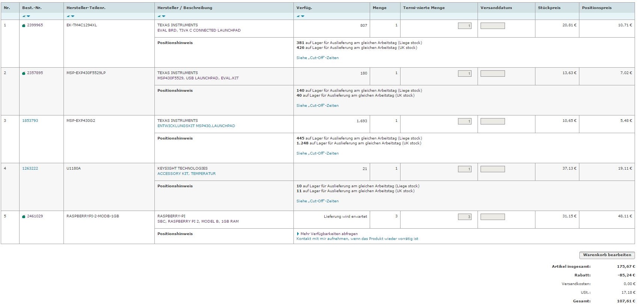644x308 pixels.
Task: Open order number 1263222 link
Action: [30, 168]
